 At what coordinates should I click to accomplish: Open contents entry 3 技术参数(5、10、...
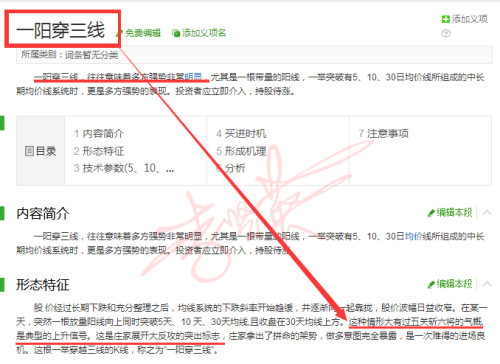click(124, 168)
